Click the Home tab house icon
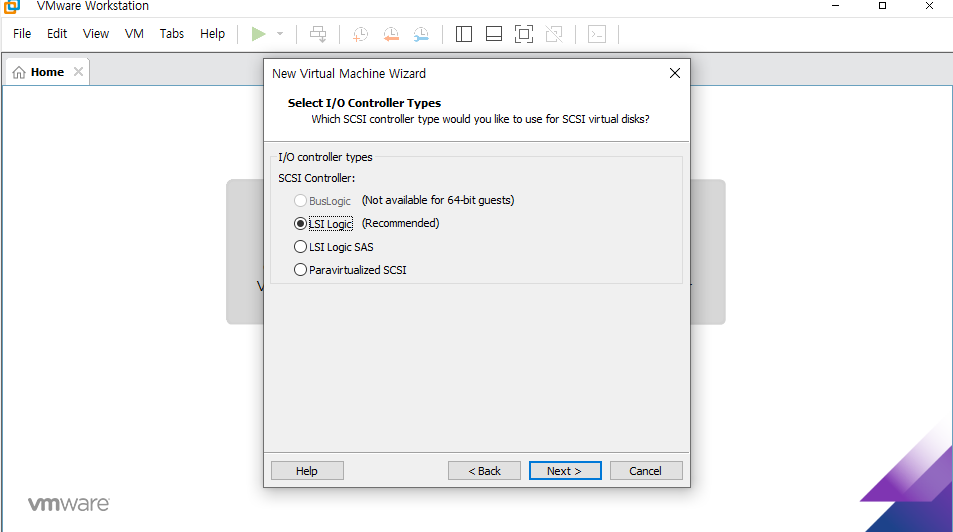 (x=19, y=72)
